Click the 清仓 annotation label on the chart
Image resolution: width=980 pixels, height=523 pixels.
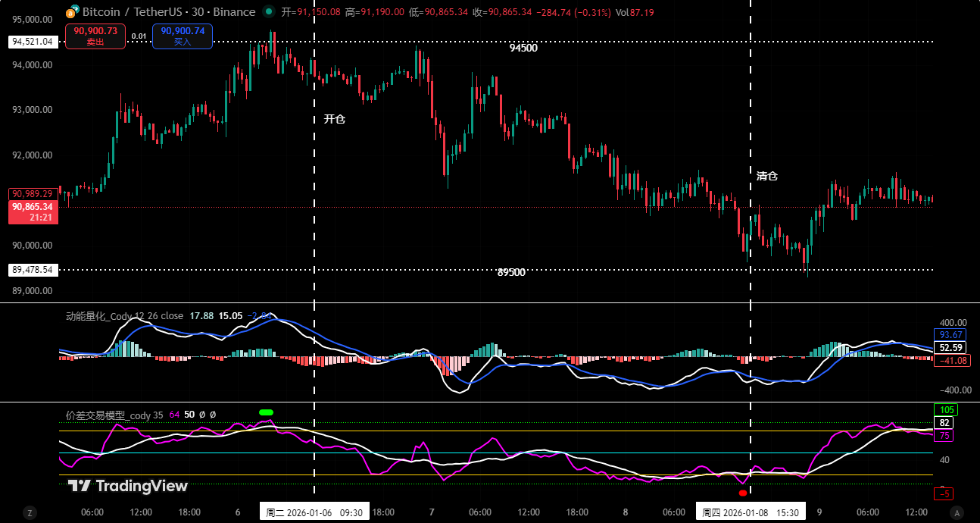[x=767, y=175]
